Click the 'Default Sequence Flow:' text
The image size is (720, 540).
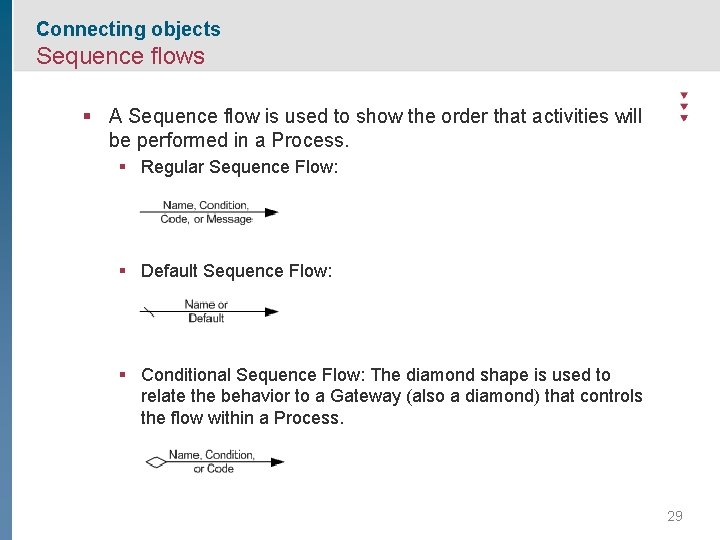236,271
